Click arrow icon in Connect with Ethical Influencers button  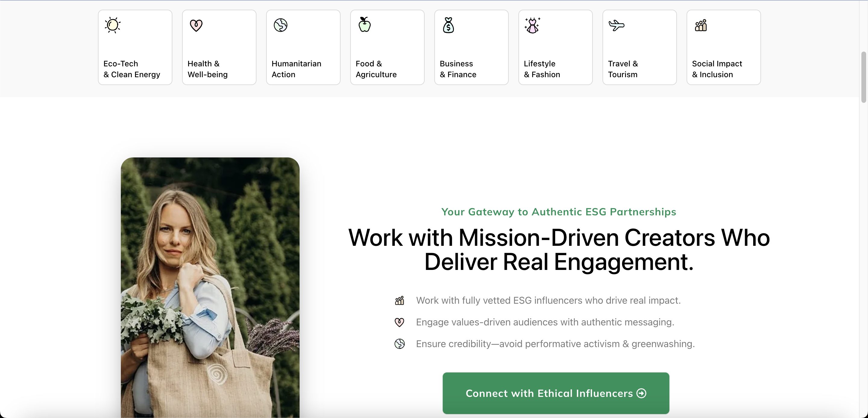point(642,393)
